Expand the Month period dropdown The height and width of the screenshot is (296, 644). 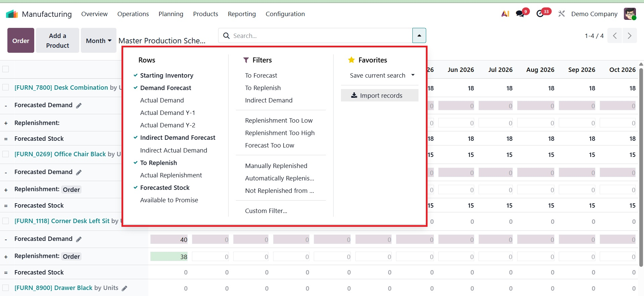98,41
